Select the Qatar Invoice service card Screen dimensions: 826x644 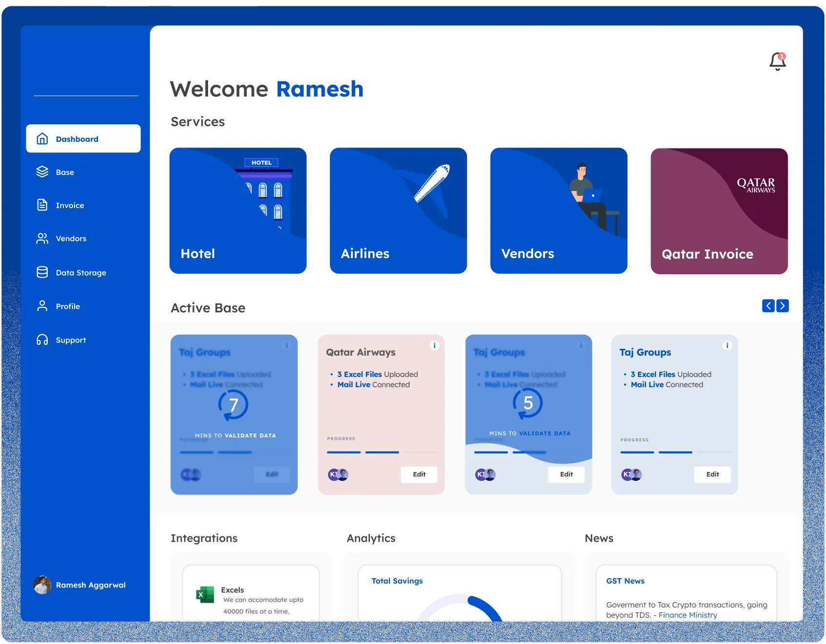(x=719, y=211)
